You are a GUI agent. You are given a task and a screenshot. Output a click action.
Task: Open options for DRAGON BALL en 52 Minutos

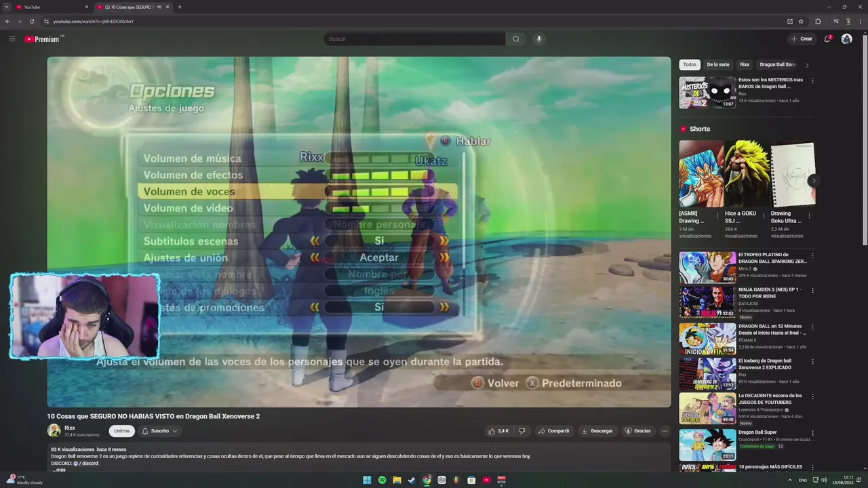(x=812, y=327)
